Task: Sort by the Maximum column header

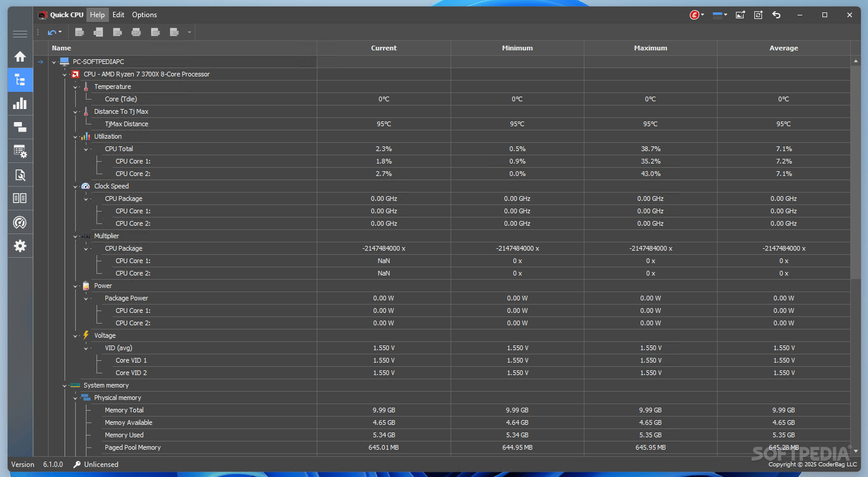Action: tap(650, 48)
